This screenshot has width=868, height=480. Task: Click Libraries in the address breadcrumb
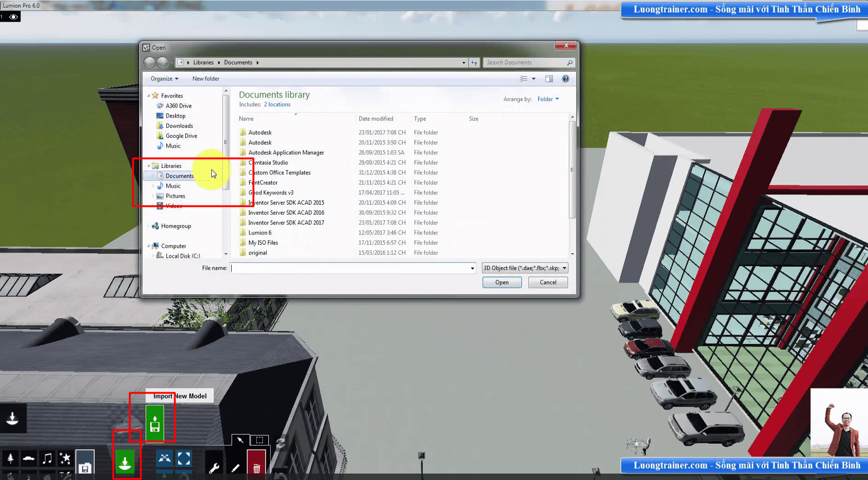203,63
